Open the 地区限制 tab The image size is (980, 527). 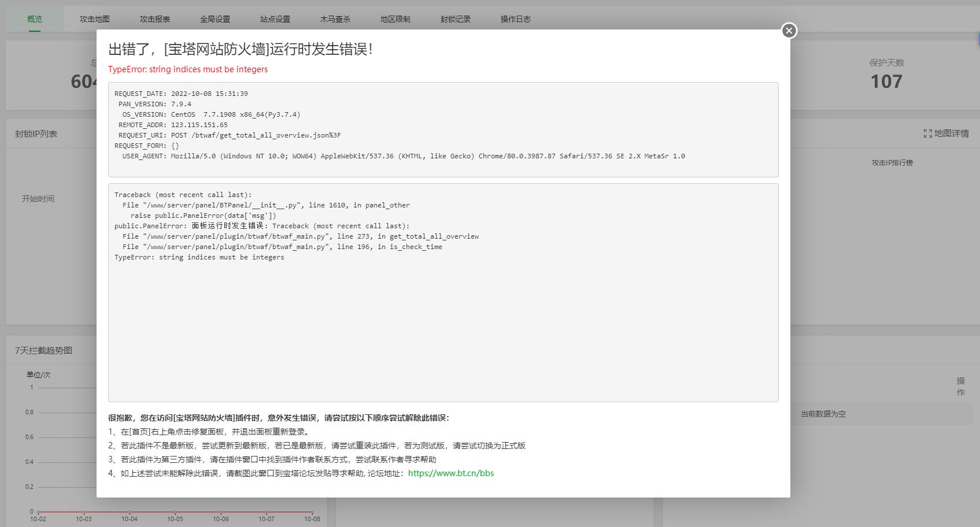tap(395, 19)
